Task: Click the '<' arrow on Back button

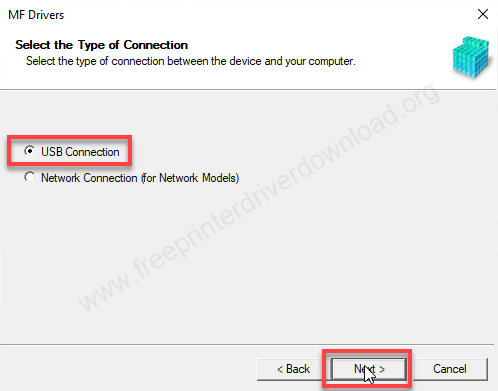Action: point(280,369)
